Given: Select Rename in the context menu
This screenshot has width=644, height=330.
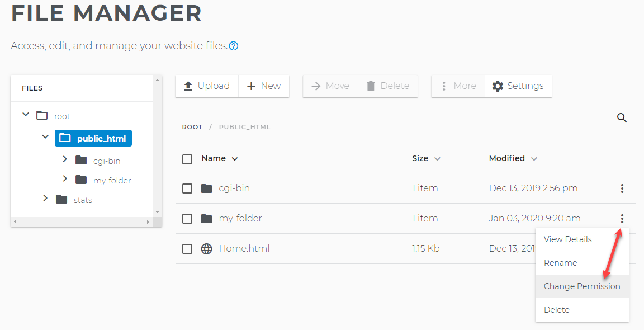Looking at the screenshot, I should [561, 262].
